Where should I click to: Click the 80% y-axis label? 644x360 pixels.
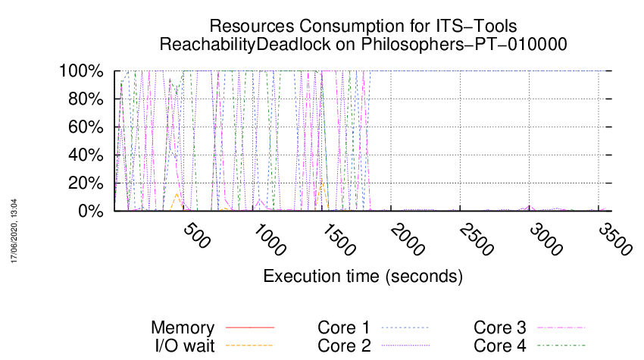click(x=86, y=99)
